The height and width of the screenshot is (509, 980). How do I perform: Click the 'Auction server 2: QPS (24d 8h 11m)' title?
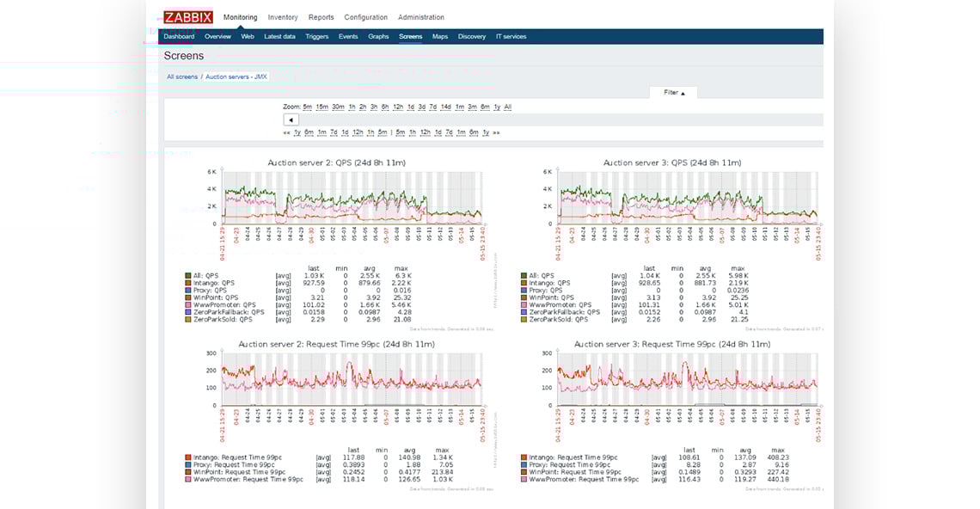point(336,163)
